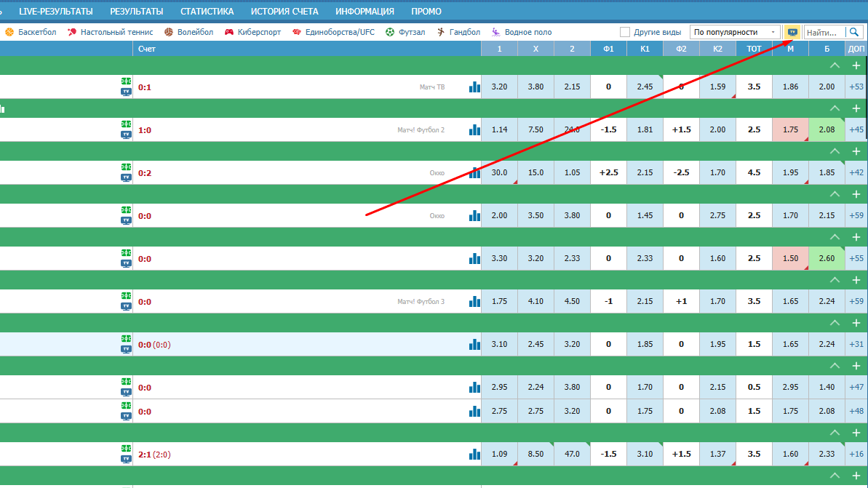Open the Водное поло sport link

pyautogui.click(x=522, y=32)
